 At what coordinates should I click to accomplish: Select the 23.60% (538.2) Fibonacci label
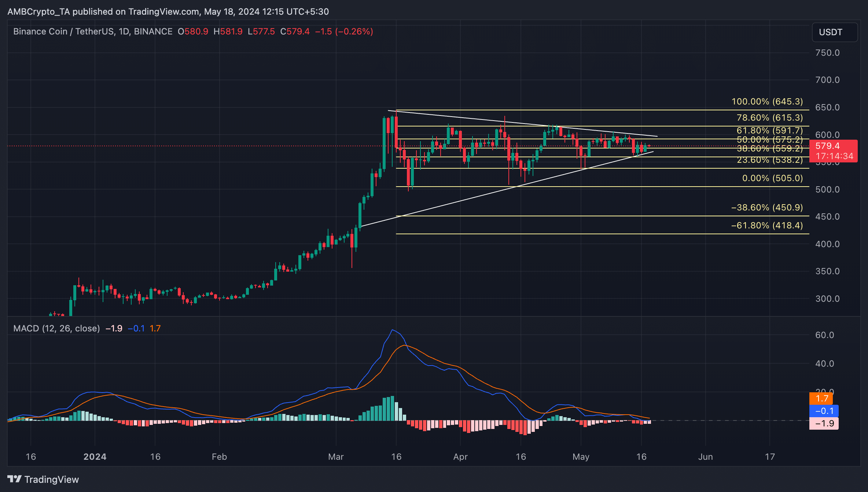pos(770,160)
